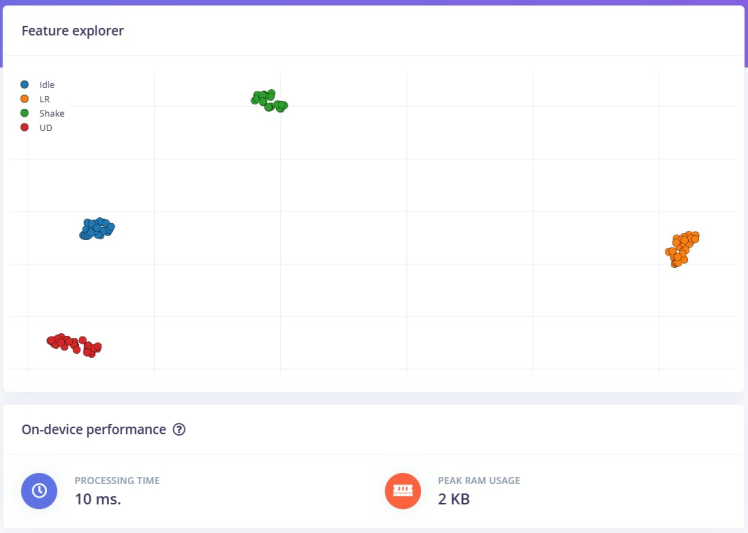This screenshot has width=748, height=533.
Task: Select a point in the red UD cluster
Action: click(x=72, y=343)
